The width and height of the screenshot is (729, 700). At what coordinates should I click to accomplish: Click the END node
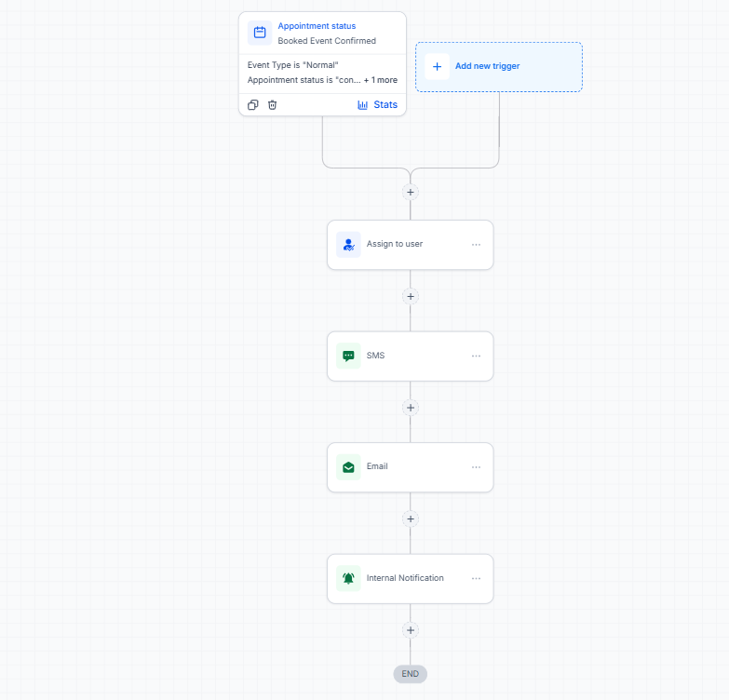[x=410, y=674]
